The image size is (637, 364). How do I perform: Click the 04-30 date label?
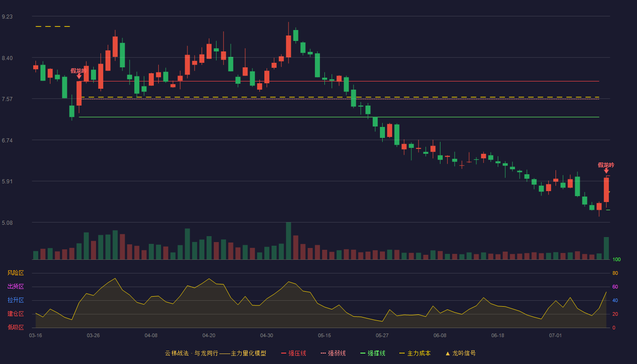pyautogui.click(x=267, y=335)
